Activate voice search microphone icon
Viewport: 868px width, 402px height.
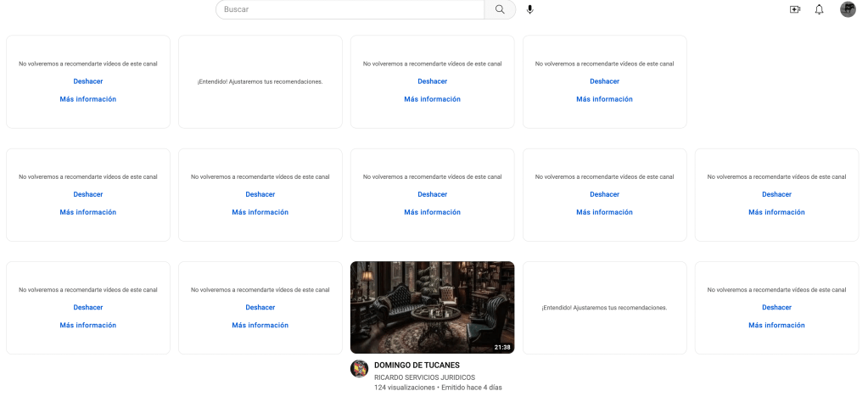pos(529,9)
